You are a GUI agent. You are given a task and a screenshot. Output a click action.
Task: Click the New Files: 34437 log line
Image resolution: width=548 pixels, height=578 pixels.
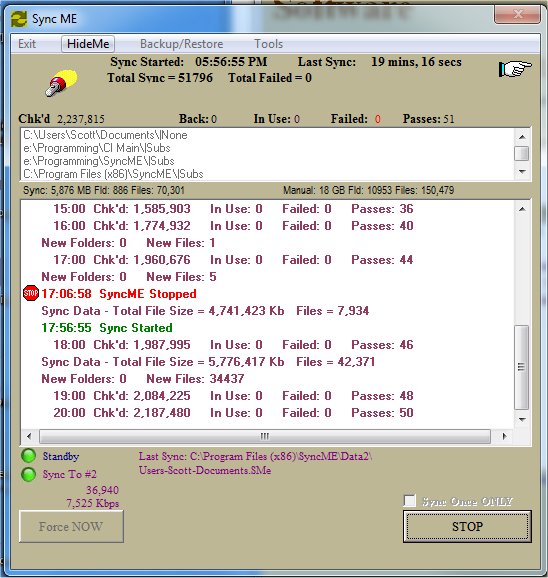tap(143, 378)
